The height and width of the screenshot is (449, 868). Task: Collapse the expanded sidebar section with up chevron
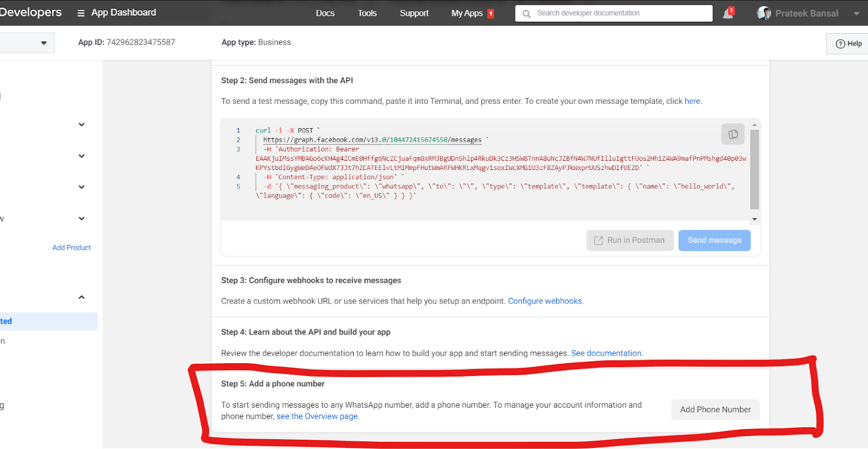[x=81, y=297]
